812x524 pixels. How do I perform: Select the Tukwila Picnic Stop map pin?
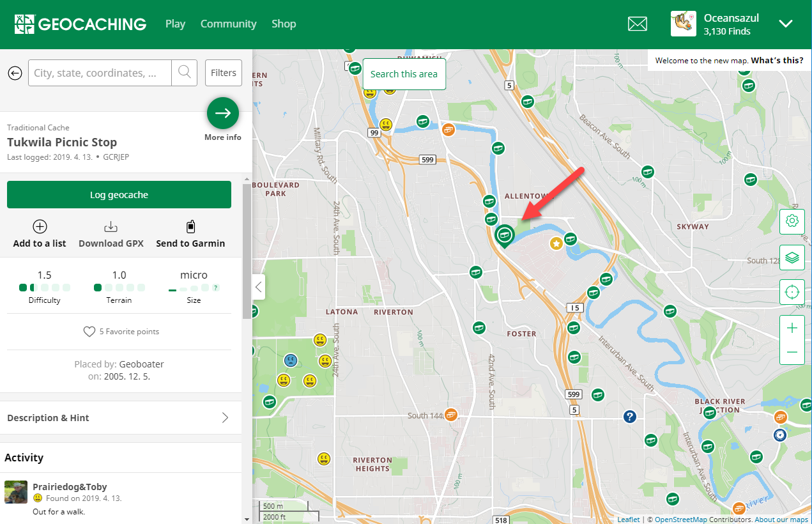(505, 236)
